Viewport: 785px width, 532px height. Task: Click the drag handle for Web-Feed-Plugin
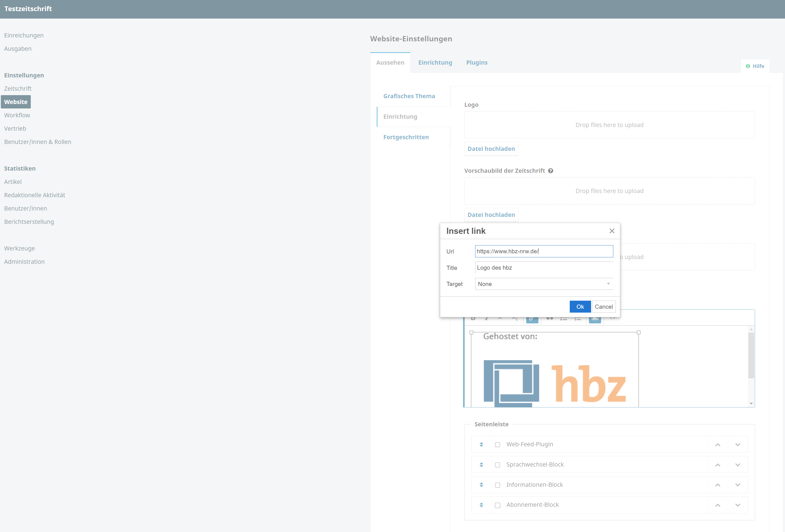click(481, 445)
